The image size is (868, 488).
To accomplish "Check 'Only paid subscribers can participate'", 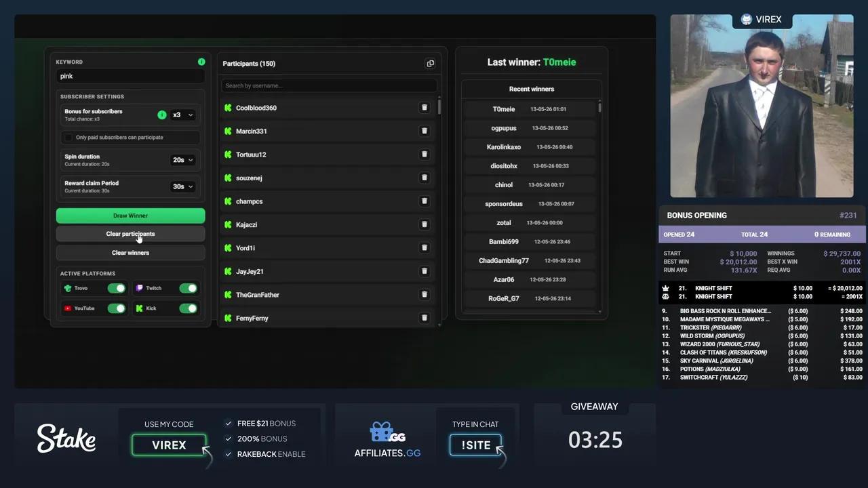I will click(x=68, y=138).
